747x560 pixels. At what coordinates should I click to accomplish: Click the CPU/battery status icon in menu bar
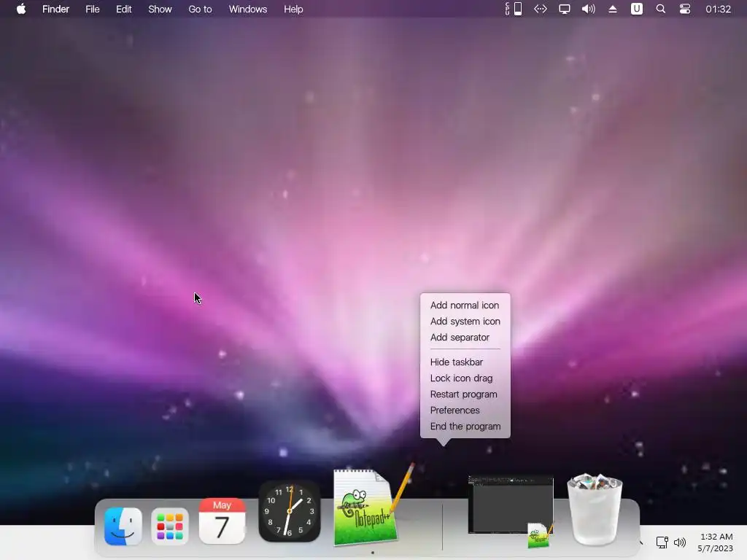pos(514,9)
